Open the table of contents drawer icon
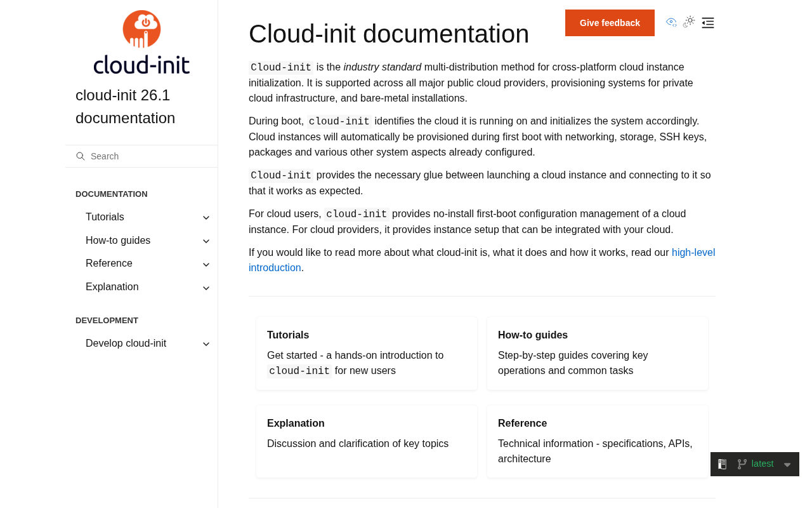 [708, 23]
